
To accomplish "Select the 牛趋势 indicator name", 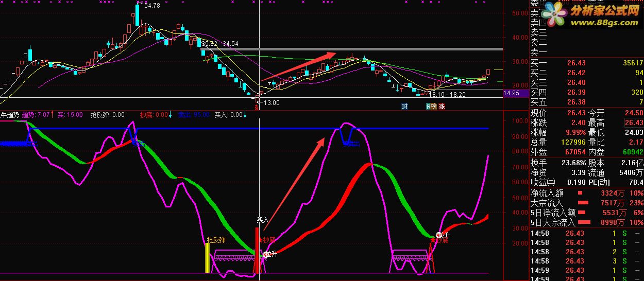I will [10, 115].
